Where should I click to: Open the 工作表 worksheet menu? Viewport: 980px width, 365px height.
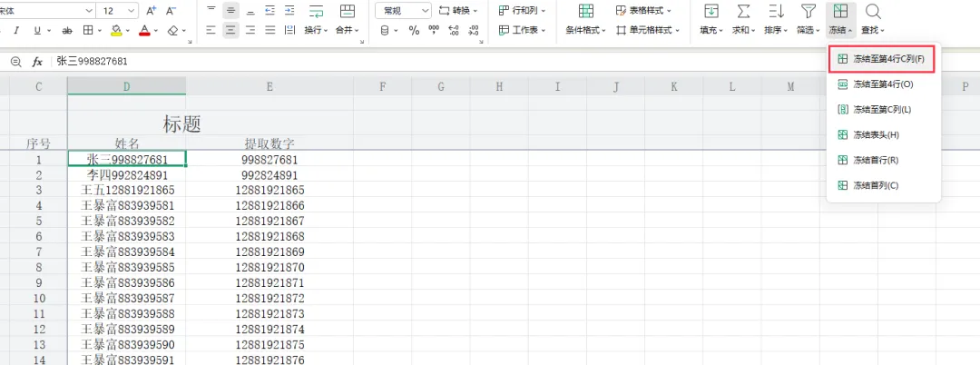[522, 30]
